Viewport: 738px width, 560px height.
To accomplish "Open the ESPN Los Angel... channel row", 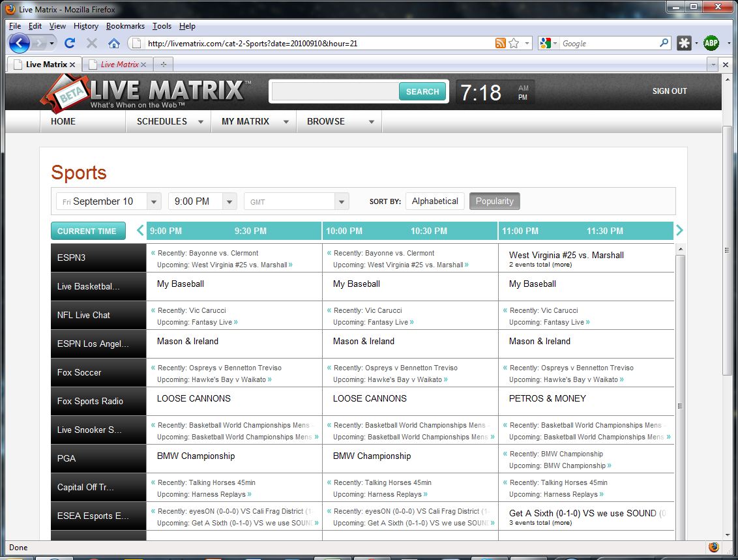I will 98,344.
